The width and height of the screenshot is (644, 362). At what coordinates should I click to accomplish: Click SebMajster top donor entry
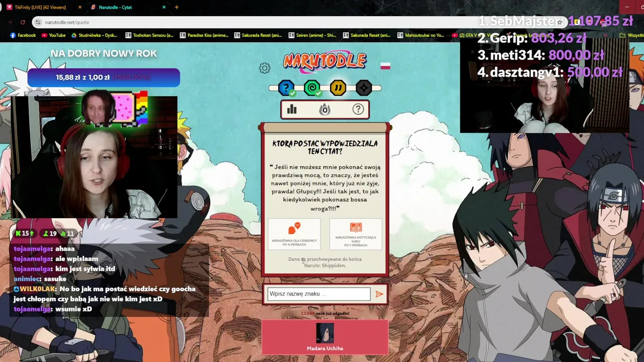(555, 21)
